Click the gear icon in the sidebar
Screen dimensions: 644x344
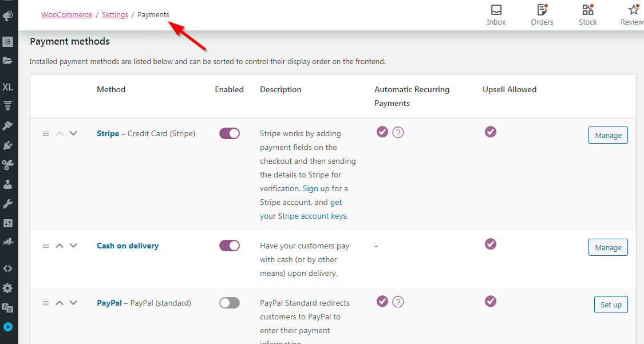[x=8, y=288]
